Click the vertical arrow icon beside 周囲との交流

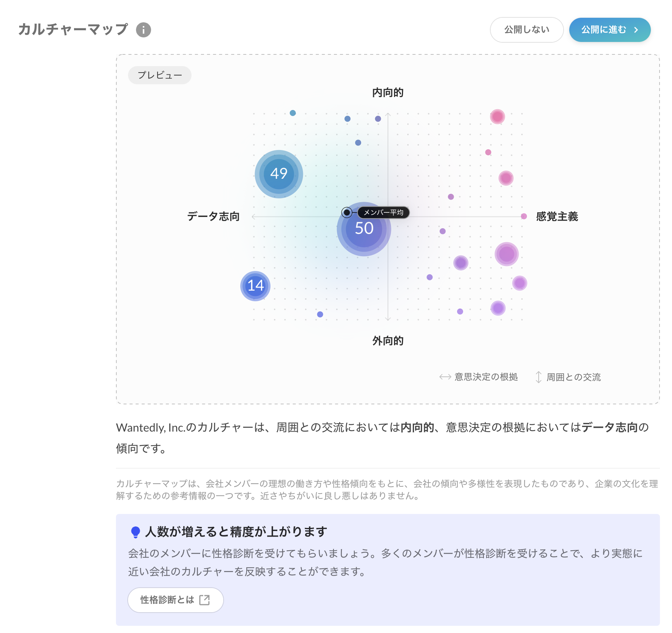[538, 377]
